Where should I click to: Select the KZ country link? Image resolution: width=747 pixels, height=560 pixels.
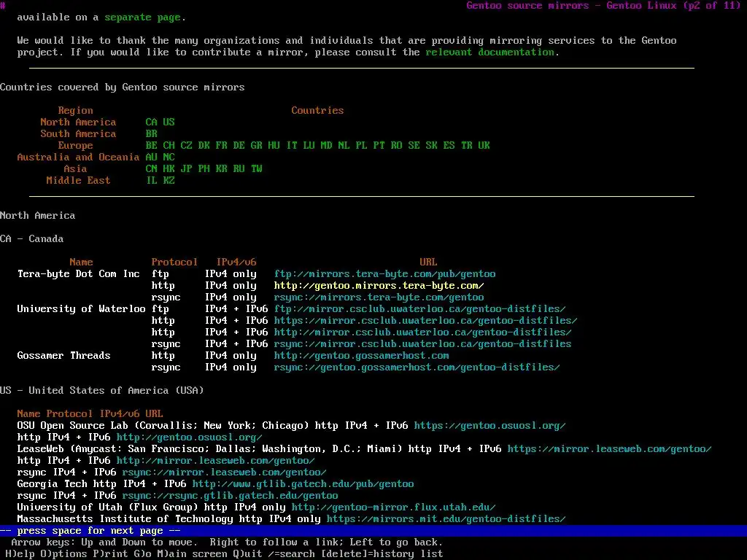pyautogui.click(x=169, y=181)
